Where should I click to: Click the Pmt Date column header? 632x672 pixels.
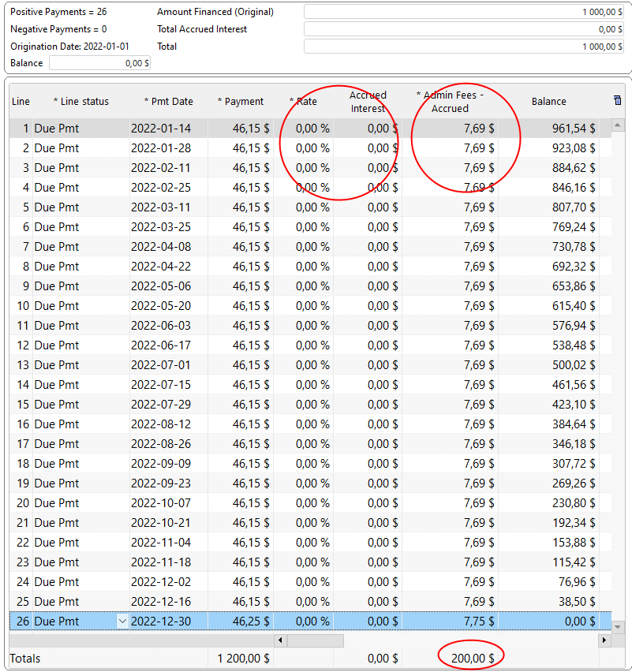click(169, 102)
